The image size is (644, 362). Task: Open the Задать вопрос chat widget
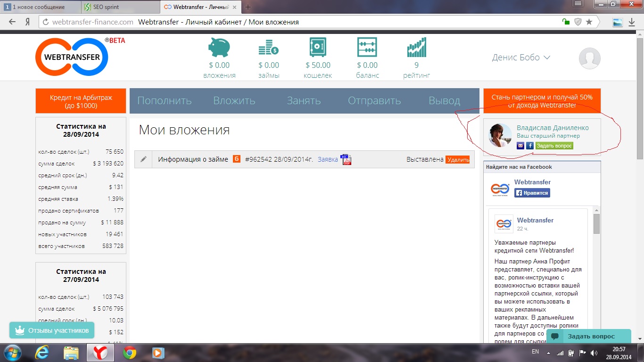click(x=588, y=336)
